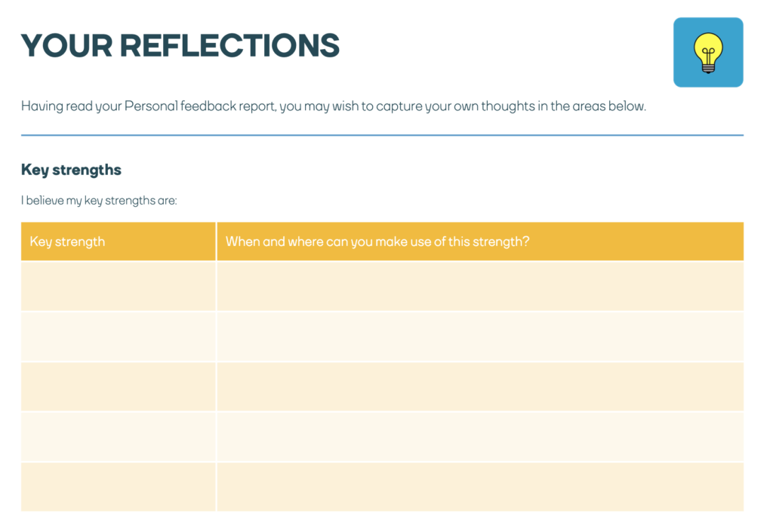Image resolution: width=773 pixels, height=532 pixels.
Task: Select the first row "When and where" field
Action: (x=480, y=286)
